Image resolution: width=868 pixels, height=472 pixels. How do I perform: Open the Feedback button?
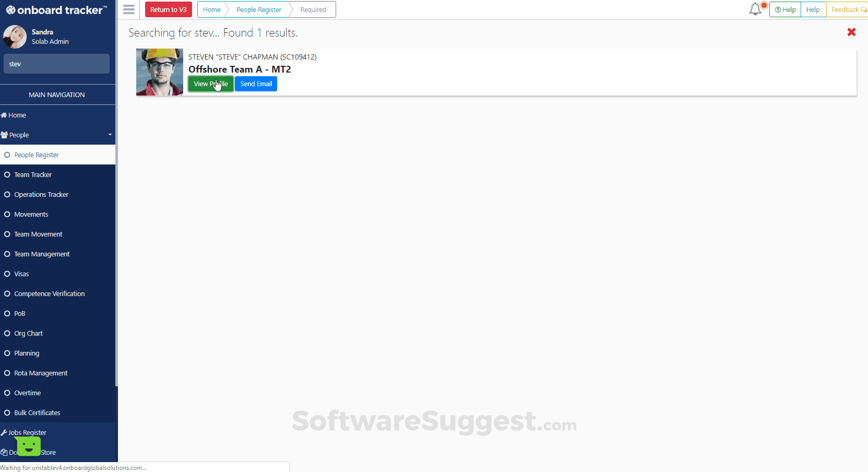point(848,9)
